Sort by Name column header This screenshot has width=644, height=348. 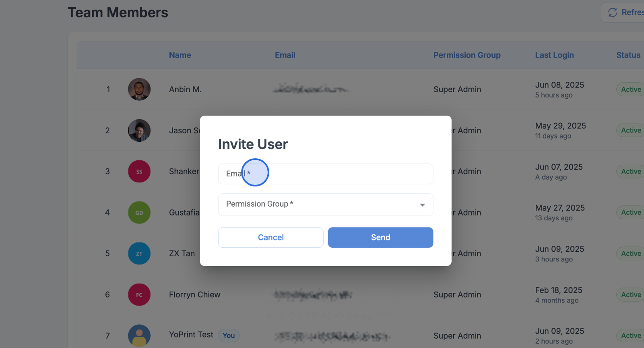180,55
